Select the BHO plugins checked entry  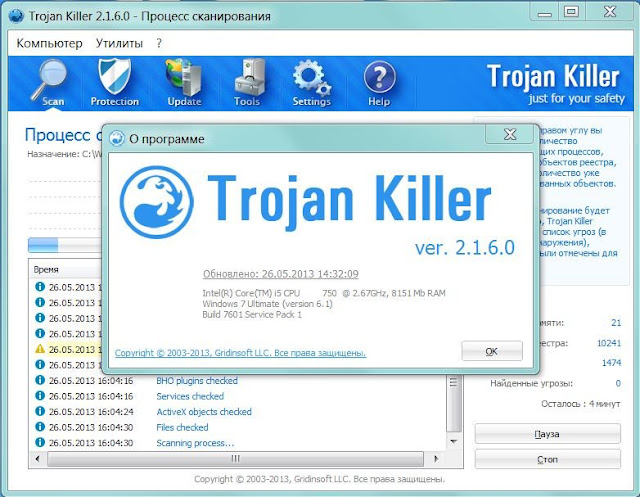tap(197, 381)
